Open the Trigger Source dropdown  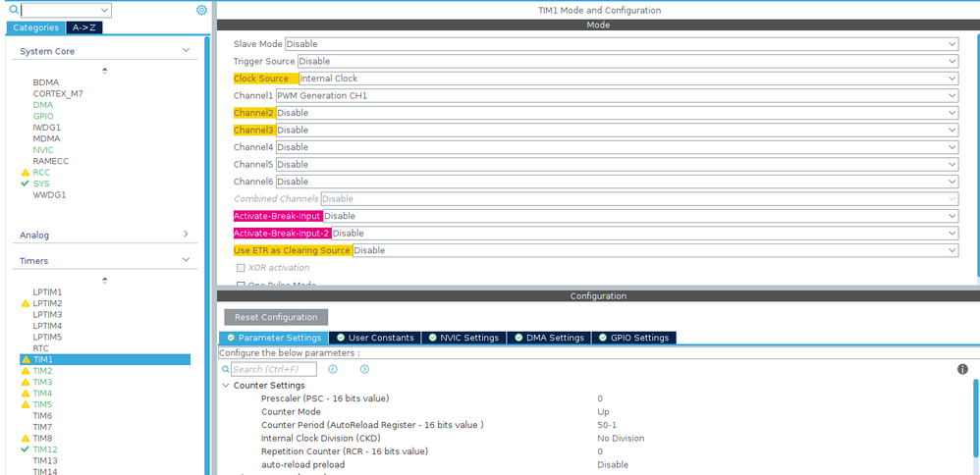628,61
